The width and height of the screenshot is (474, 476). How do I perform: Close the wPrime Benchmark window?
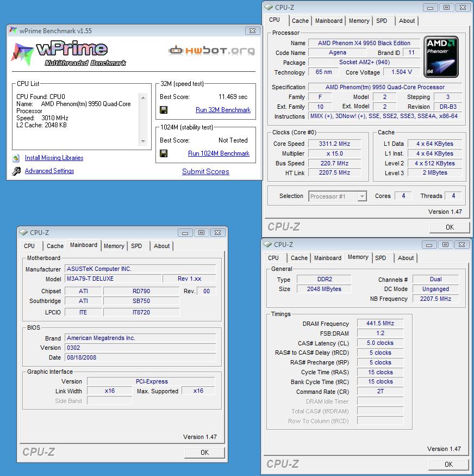click(252, 30)
